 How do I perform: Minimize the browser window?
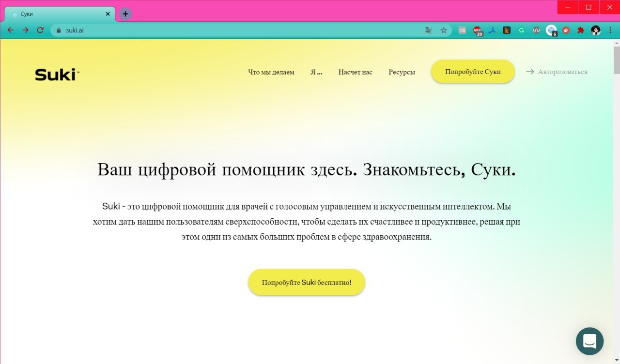(x=568, y=7)
